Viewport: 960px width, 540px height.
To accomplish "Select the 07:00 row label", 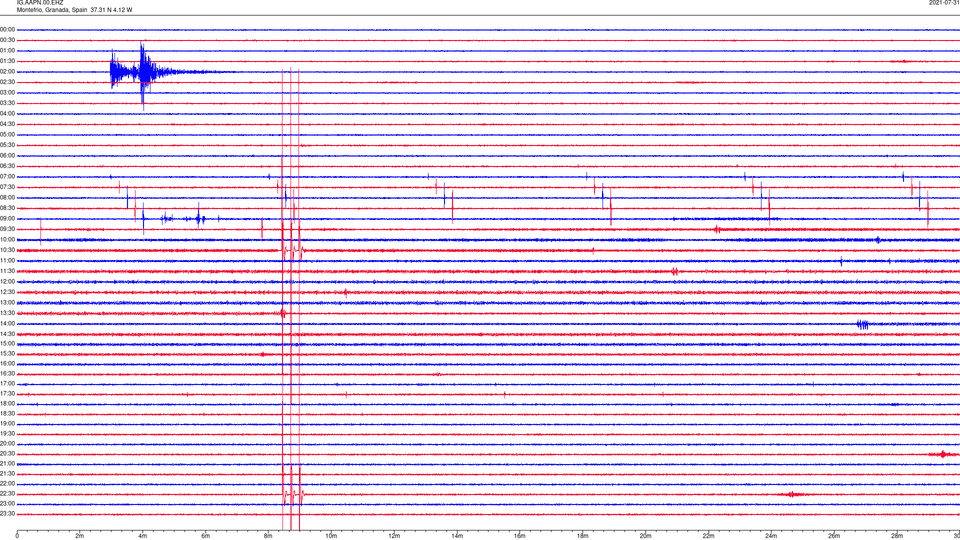I will pyautogui.click(x=7, y=177).
